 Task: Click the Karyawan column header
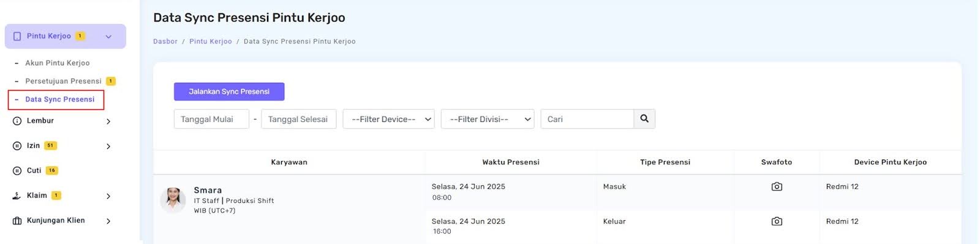click(289, 162)
